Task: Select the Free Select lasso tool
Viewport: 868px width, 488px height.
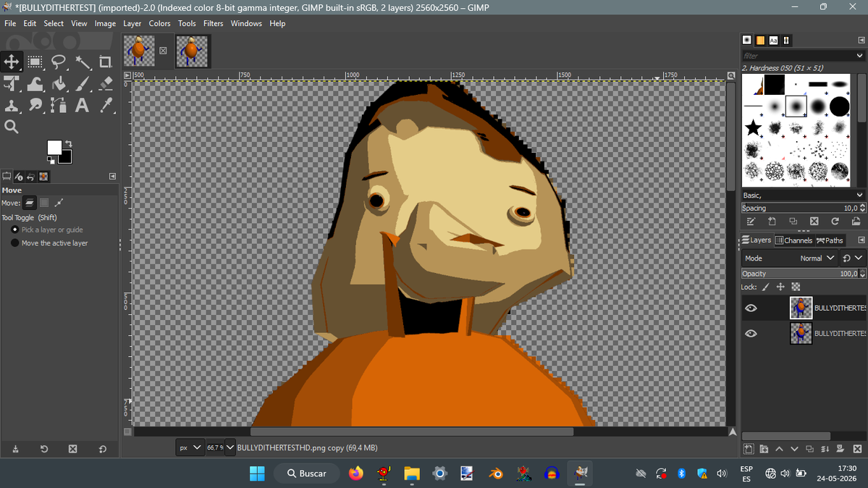Action: [x=58, y=62]
